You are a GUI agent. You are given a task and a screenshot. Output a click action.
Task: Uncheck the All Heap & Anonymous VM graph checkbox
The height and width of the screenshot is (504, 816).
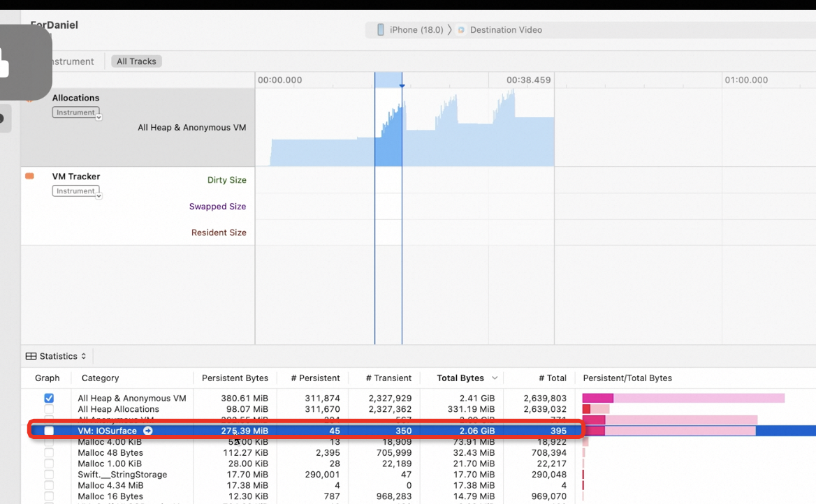click(x=48, y=398)
